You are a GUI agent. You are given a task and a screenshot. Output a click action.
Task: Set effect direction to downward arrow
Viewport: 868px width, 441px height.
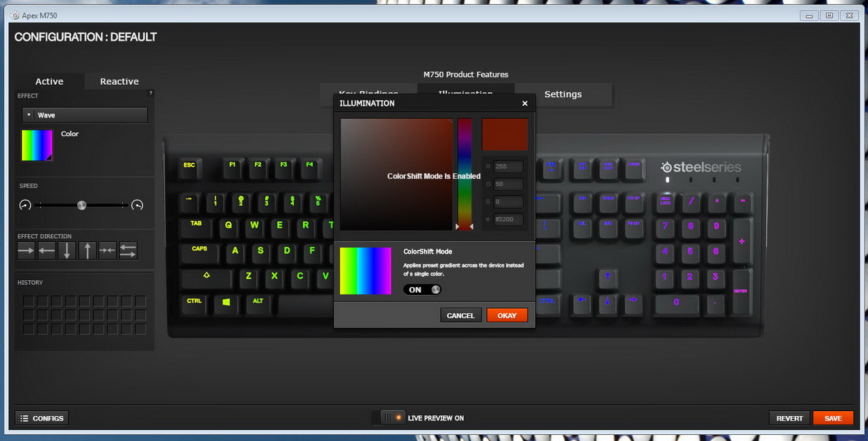pyautogui.click(x=67, y=250)
